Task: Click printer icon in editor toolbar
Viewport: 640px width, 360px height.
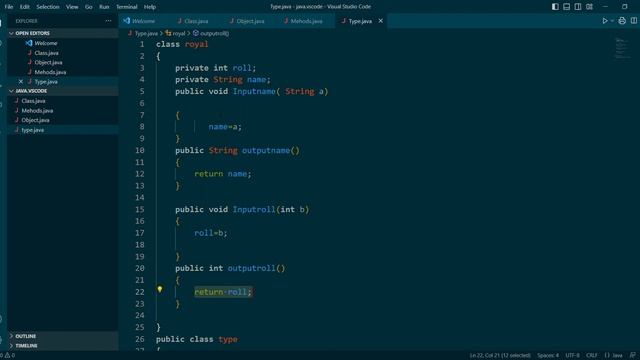Action: point(622,21)
